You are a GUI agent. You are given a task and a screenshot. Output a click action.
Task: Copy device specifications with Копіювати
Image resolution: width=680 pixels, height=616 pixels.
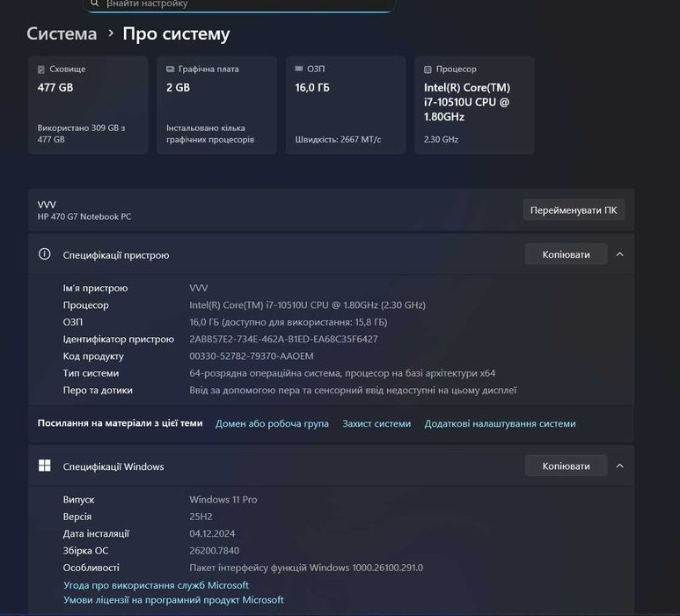point(566,254)
